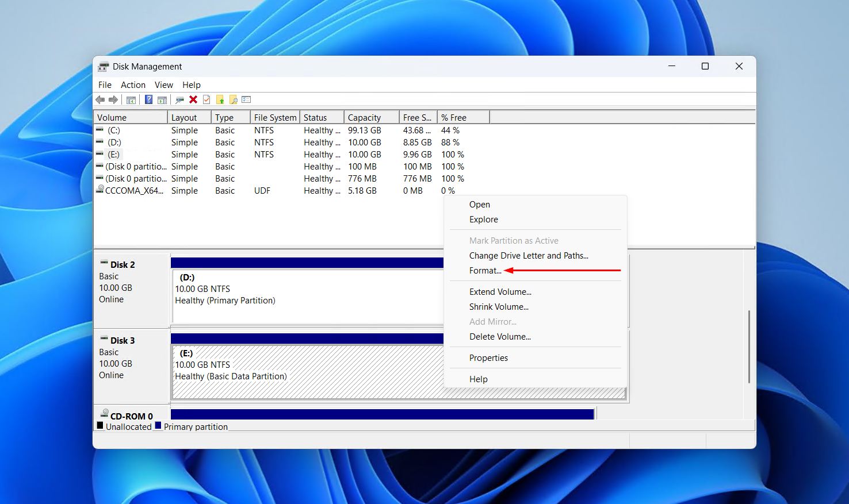Sort by the Capacity column header
Screen dimensions: 849x504
(372, 117)
